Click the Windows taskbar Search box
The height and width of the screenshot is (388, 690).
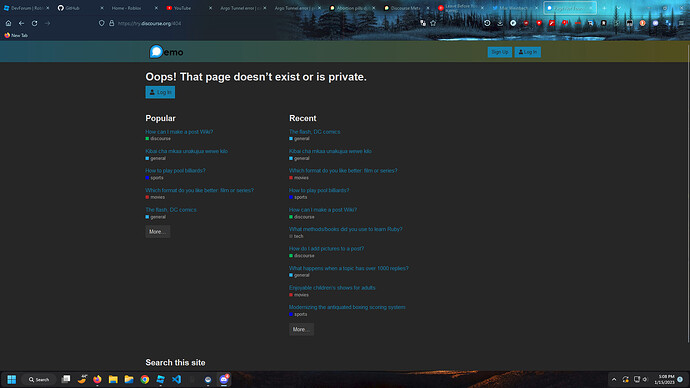click(40, 379)
